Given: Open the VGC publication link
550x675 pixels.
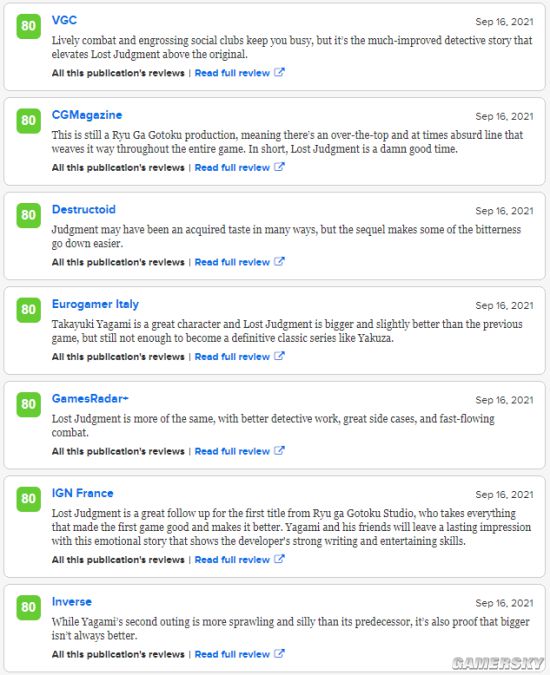Looking at the screenshot, I should (x=64, y=20).
